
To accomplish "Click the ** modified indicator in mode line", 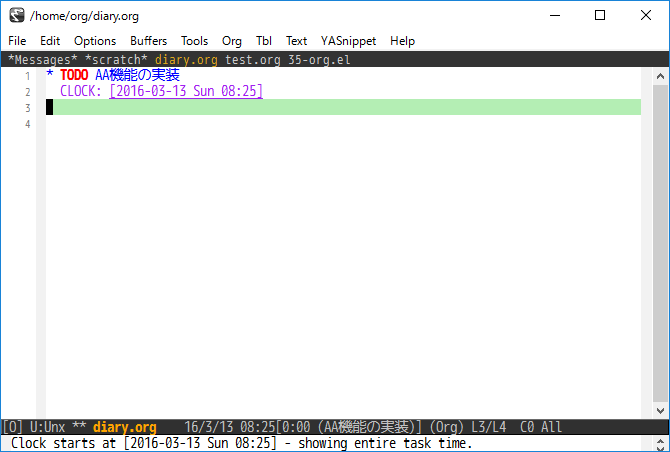I will pyautogui.click(x=79, y=426).
